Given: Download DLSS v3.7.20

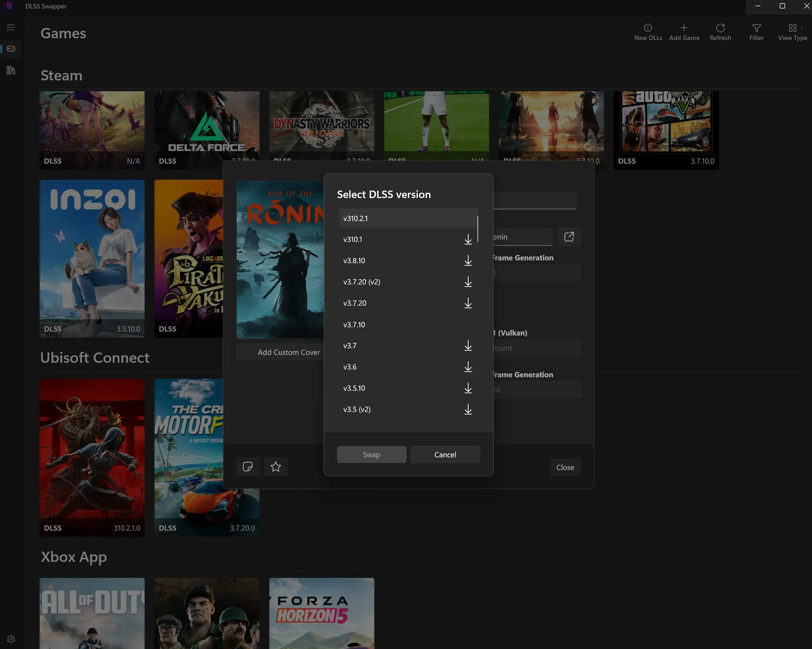Looking at the screenshot, I should click(468, 303).
